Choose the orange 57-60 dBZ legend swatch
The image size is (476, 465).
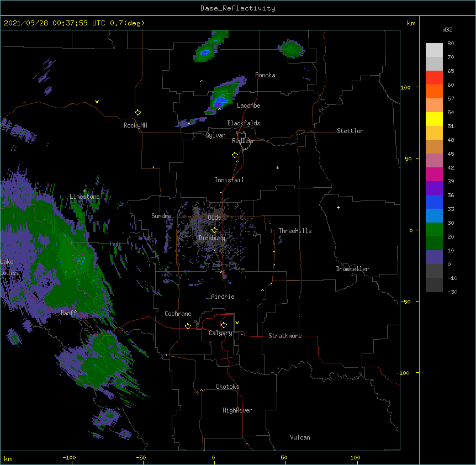434,91
